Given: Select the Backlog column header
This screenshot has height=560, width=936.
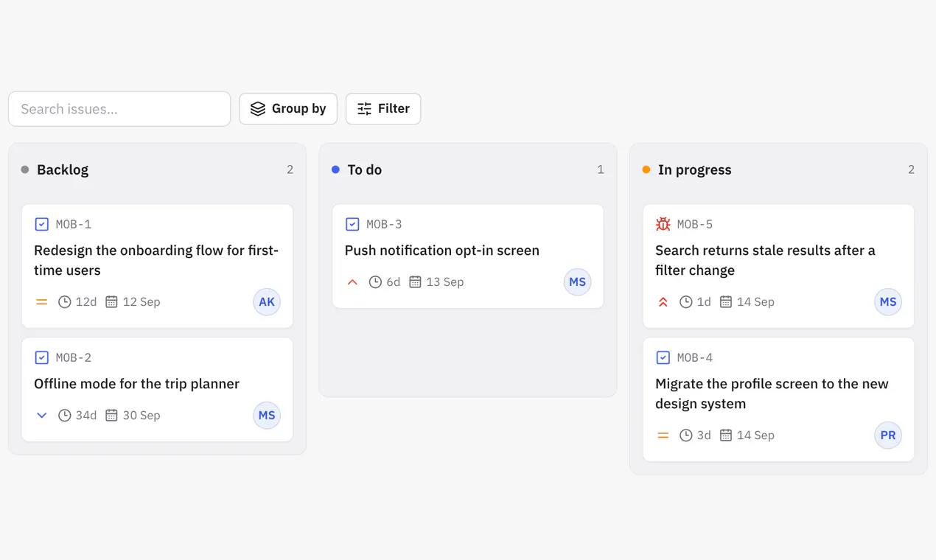Looking at the screenshot, I should [63, 169].
